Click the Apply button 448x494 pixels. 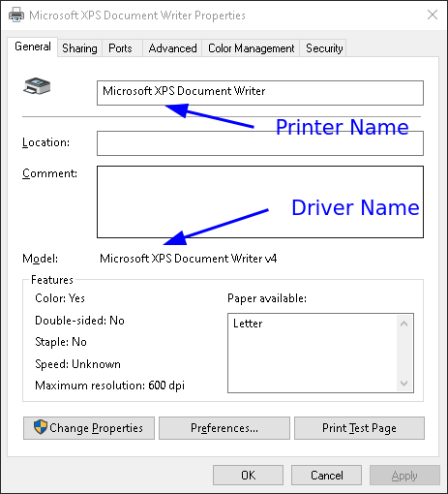404,476
